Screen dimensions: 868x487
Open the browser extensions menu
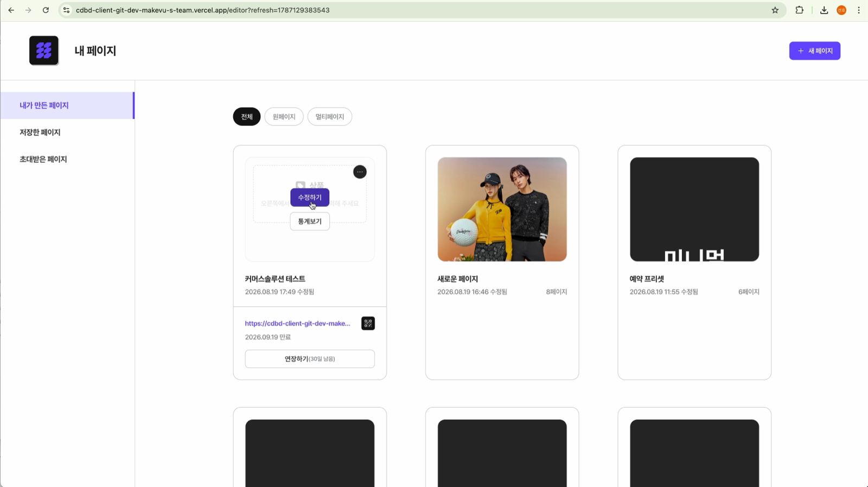pyautogui.click(x=799, y=10)
